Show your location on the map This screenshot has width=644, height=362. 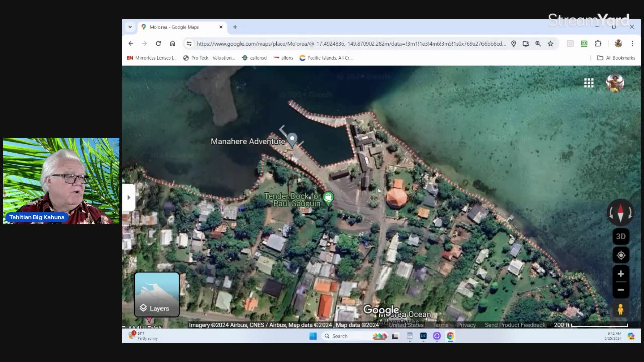(x=621, y=255)
